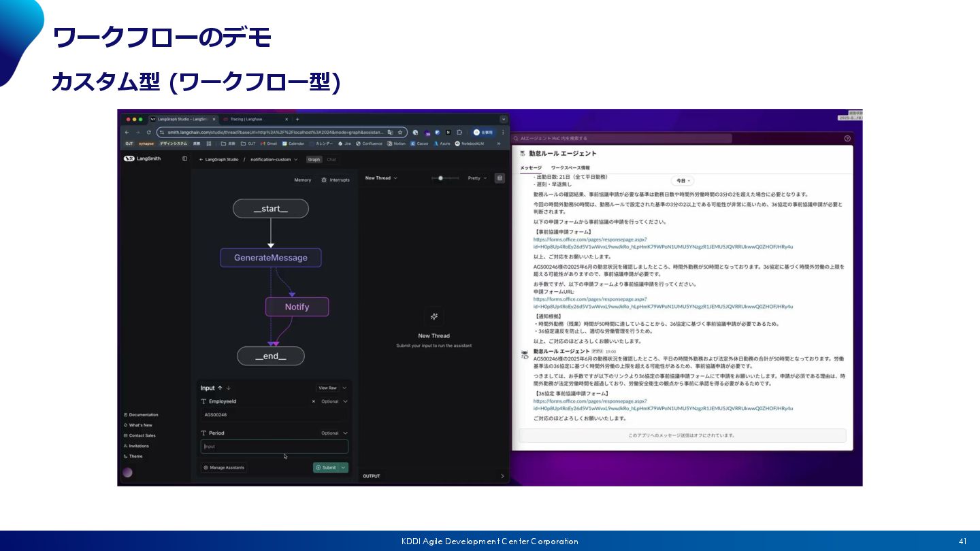Open the notification-custom assistant dropdown
Screen dimensions: 980x551
coord(276,159)
